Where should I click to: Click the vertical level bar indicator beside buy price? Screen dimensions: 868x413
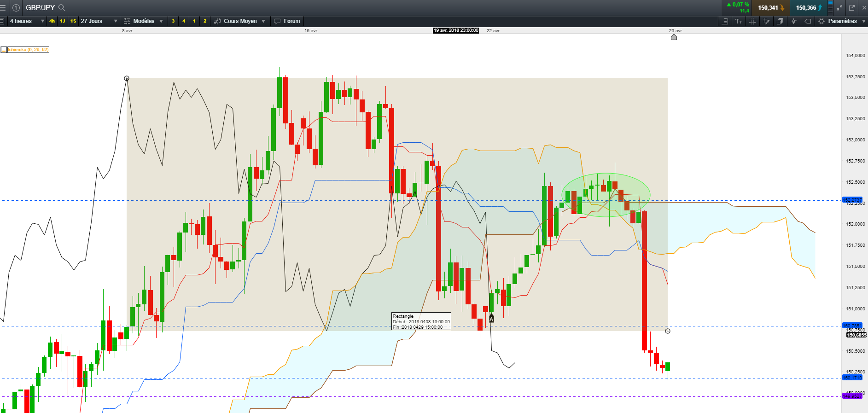click(830, 8)
